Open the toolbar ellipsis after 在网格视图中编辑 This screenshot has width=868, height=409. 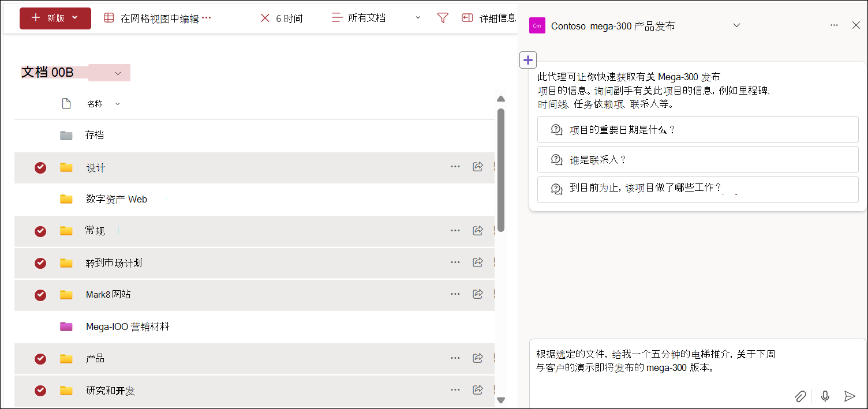click(x=207, y=18)
